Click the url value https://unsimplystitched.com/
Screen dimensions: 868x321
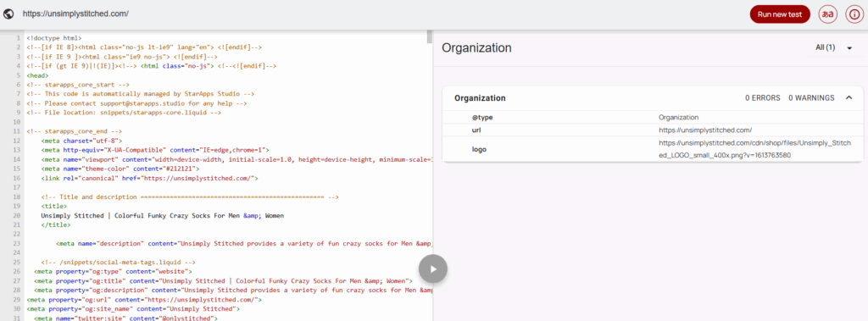[704, 130]
